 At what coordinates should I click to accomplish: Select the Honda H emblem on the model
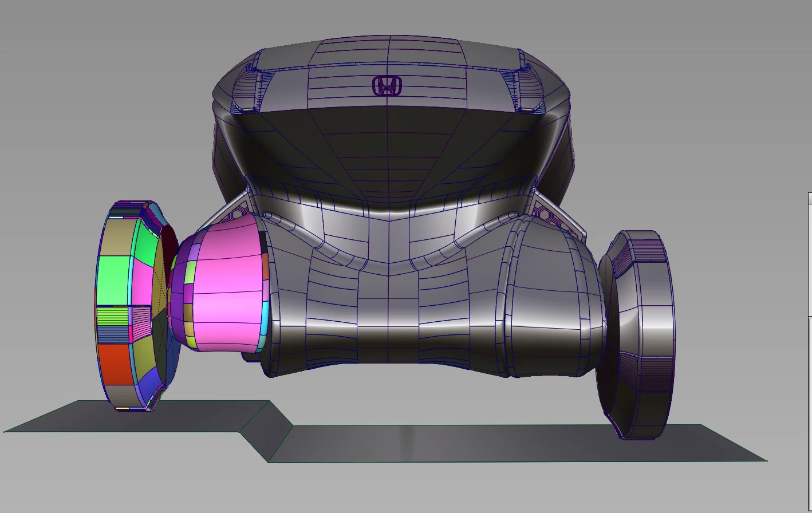(x=387, y=86)
